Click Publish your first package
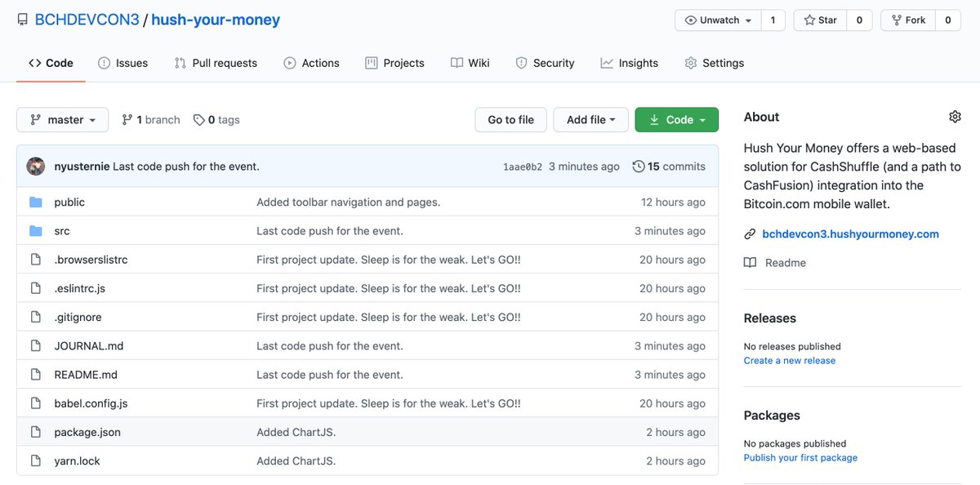The image size is (980, 485). point(800,458)
